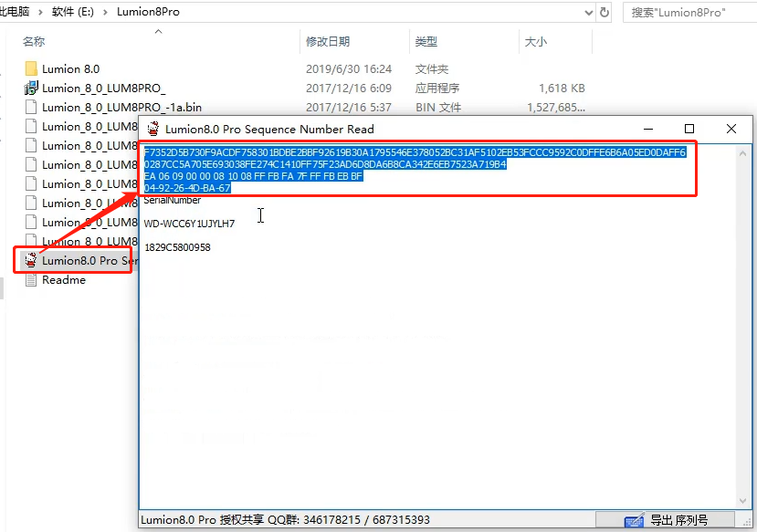Close the Lumion8.0 Pro Sequence Number Read window
Screen dimensions: 757x532
pyautogui.click(x=731, y=129)
